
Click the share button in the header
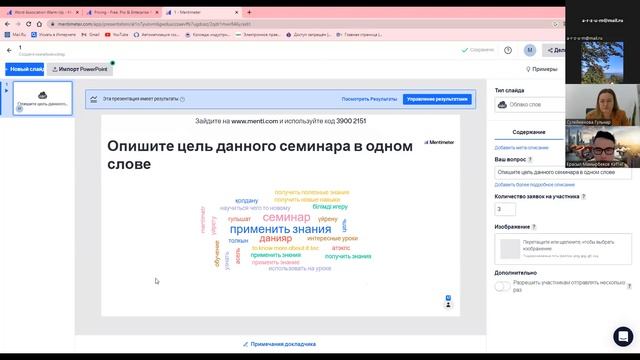click(x=554, y=50)
